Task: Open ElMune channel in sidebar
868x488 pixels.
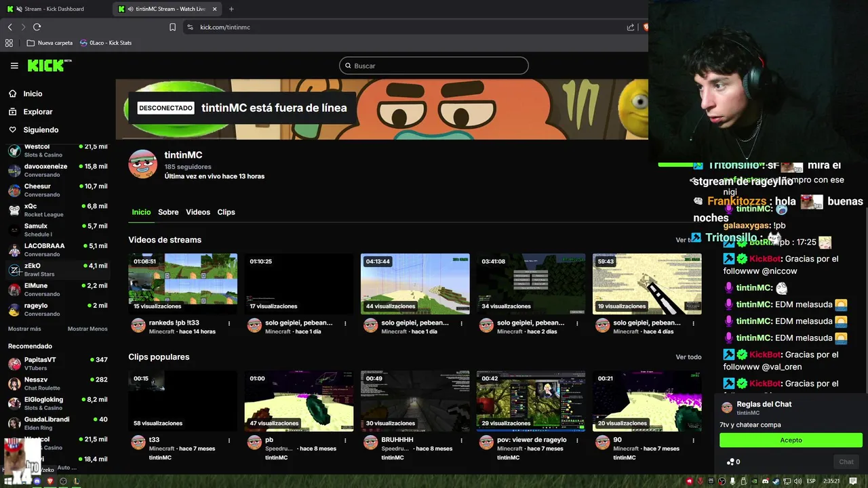Action: [x=57, y=289]
